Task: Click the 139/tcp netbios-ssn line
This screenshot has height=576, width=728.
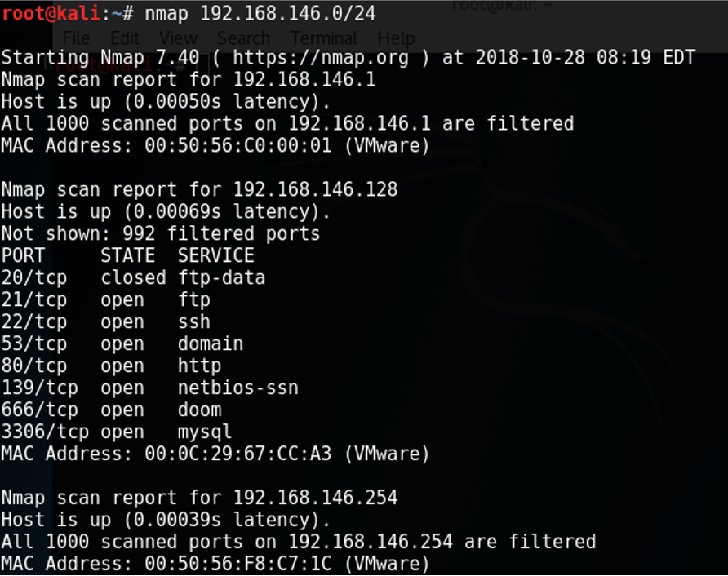Action: (149, 388)
